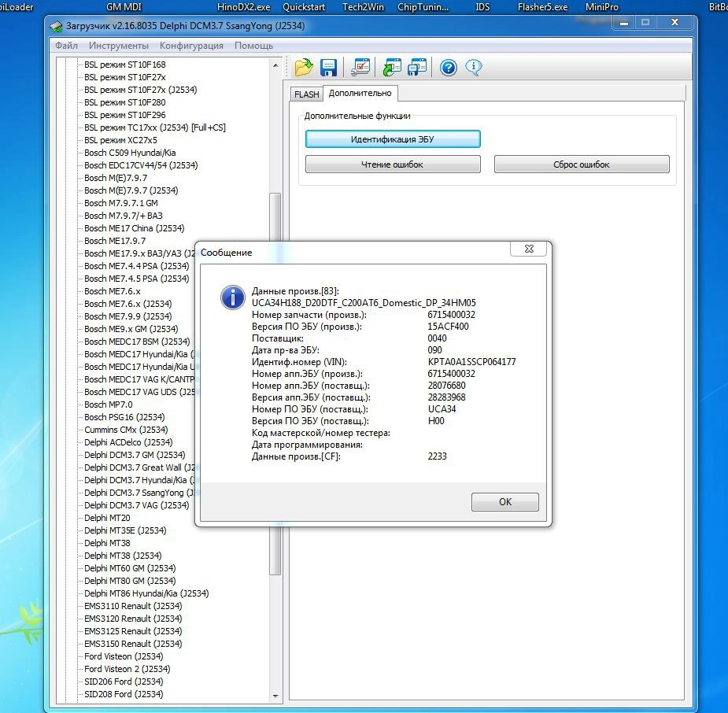Select Bosch ME17 China (J2534) entry
This screenshot has width=728, height=713.
point(135,228)
